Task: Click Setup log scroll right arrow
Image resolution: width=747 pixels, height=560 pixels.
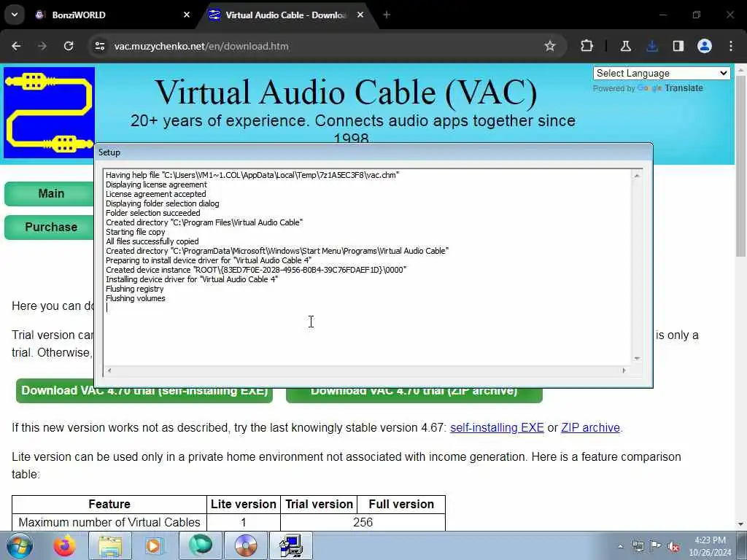Action: click(x=624, y=370)
